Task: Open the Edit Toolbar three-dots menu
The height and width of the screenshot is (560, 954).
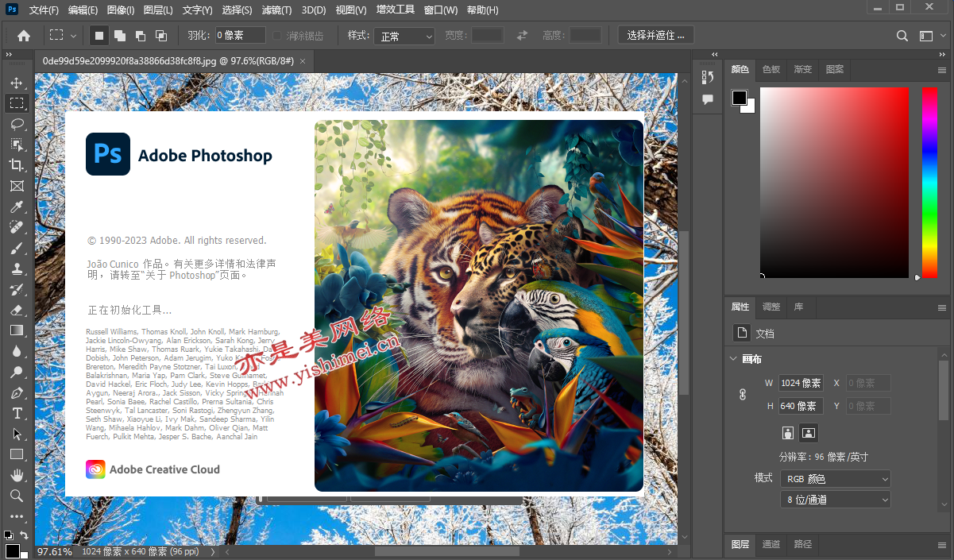Action: [17, 516]
